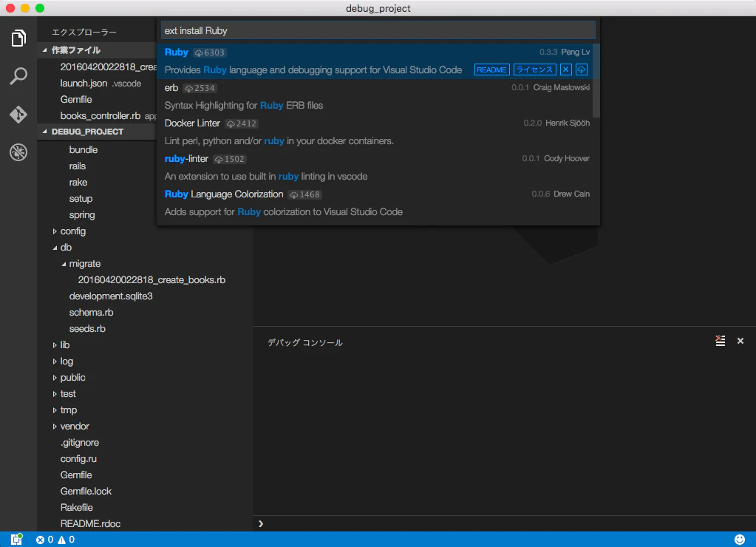The height and width of the screenshot is (547, 756).
Task: Open schema.rb in the db folder
Action: coord(91,313)
